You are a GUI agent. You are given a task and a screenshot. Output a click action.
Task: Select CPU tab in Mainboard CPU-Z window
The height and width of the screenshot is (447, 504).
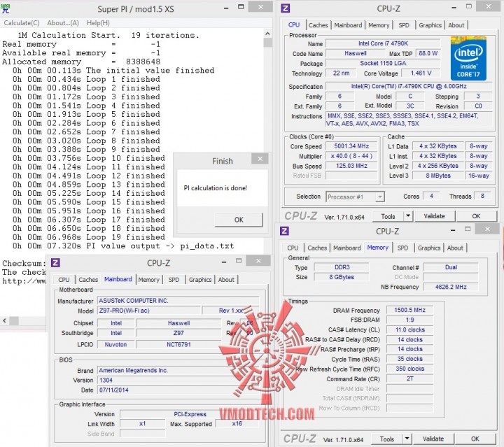coord(64,280)
